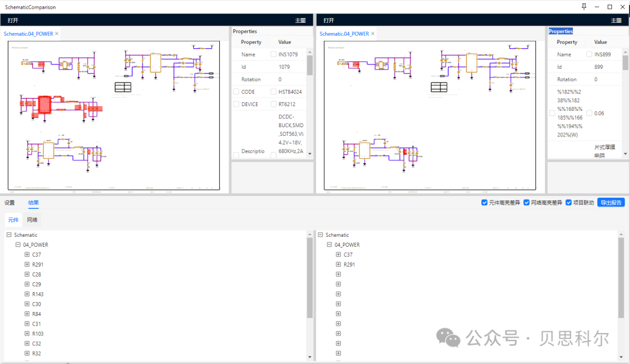Check the CODE property checkbox
This screenshot has height=364, width=630.
[236, 92]
